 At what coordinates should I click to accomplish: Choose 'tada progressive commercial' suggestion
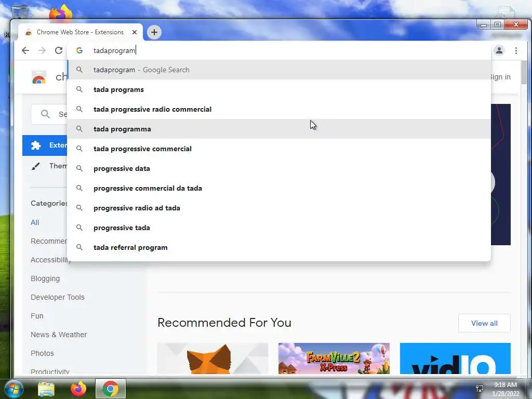tap(279, 149)
